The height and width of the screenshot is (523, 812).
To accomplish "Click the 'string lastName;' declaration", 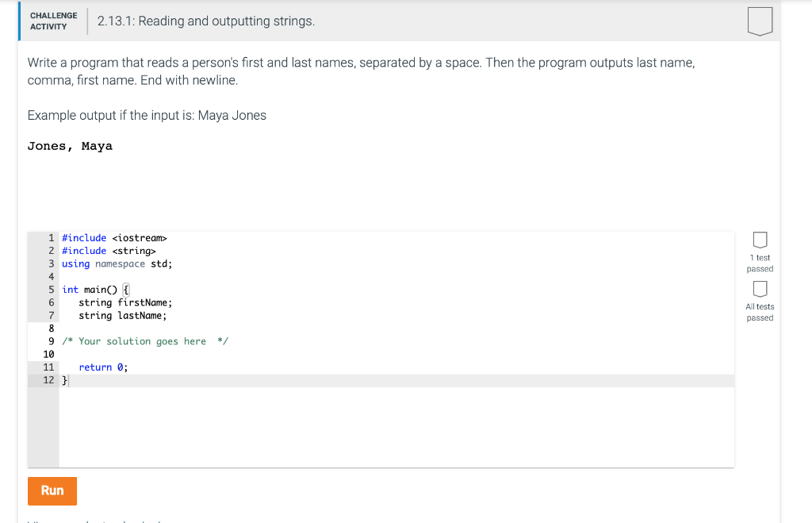I will [x=123, y=315].
